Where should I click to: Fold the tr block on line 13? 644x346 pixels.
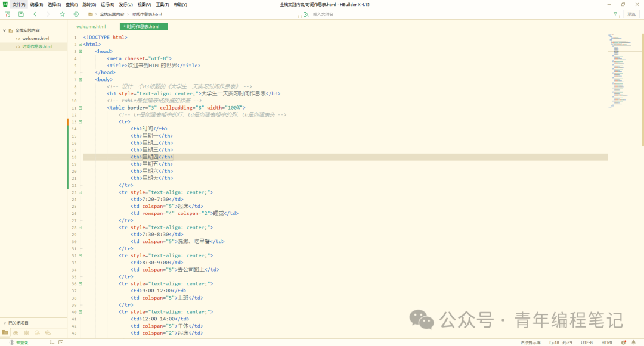coord(80,121)
